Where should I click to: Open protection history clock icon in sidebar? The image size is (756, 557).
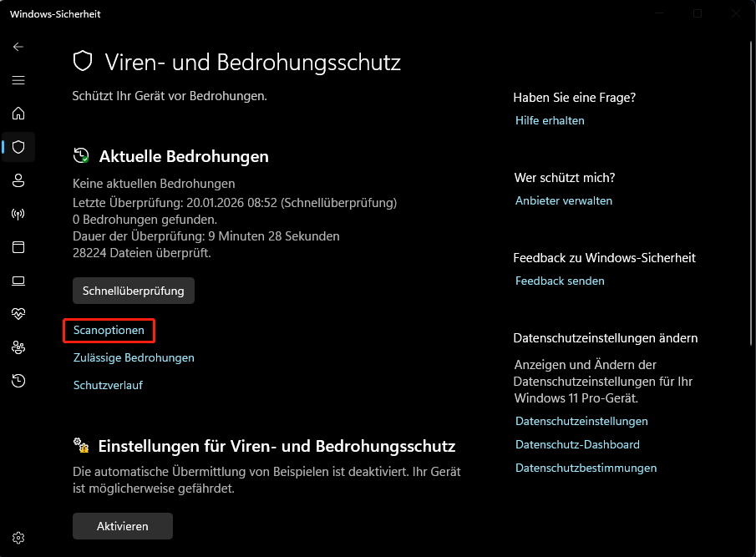tap(18, 381)
